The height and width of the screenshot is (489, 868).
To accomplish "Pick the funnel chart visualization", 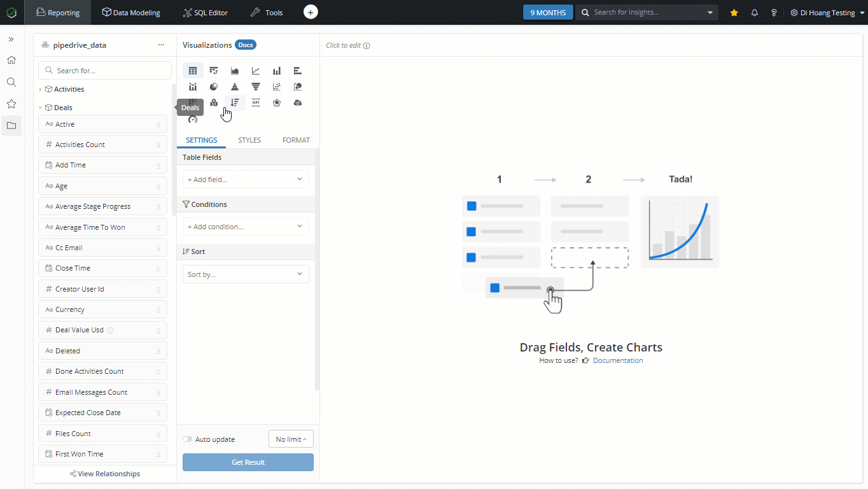I will click(x=256, y=87).
